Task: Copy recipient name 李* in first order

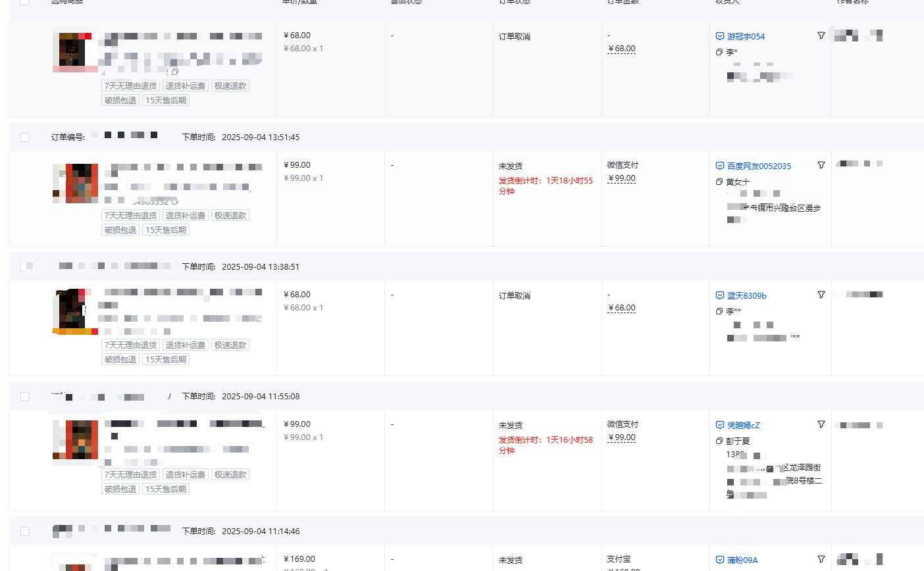Action: [719, 51]
